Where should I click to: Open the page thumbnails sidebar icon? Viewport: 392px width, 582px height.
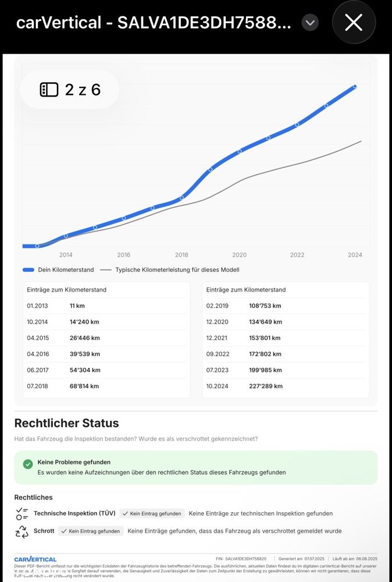click(49, 90)
